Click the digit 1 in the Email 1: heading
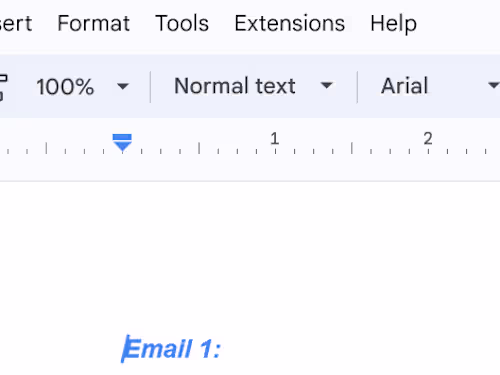Viewport: 500px width, 375px height. point(205,349)
